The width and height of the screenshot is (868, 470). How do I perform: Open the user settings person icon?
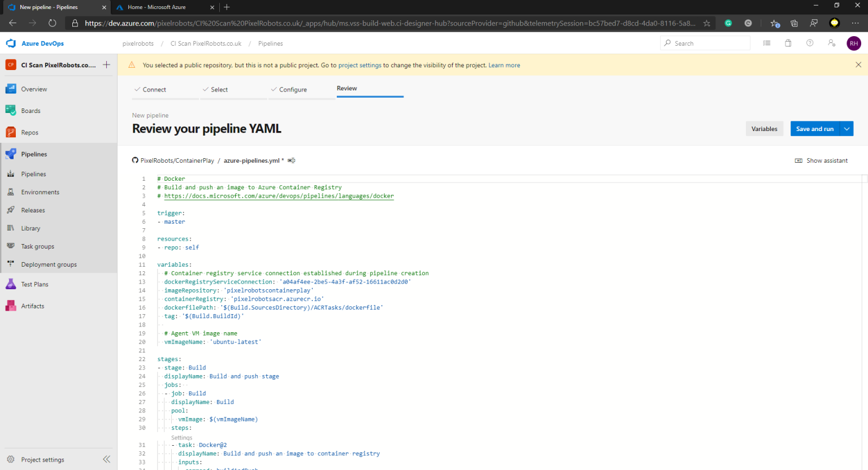[x=831, y=42]
